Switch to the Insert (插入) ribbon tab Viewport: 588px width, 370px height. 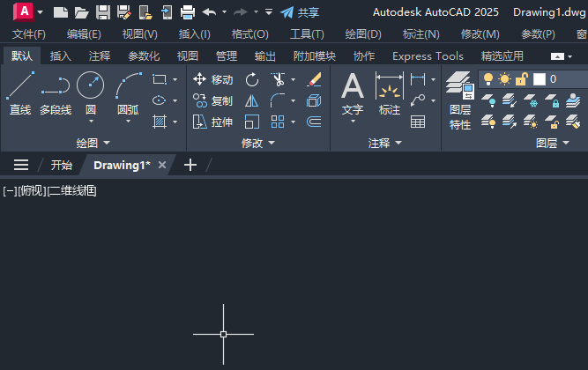(x=61, y=56)
